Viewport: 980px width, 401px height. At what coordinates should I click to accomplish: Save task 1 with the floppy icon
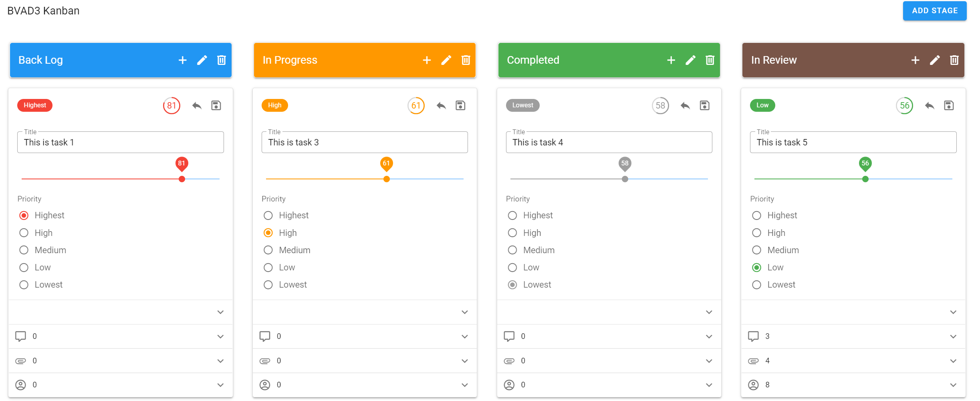(216, 105)
